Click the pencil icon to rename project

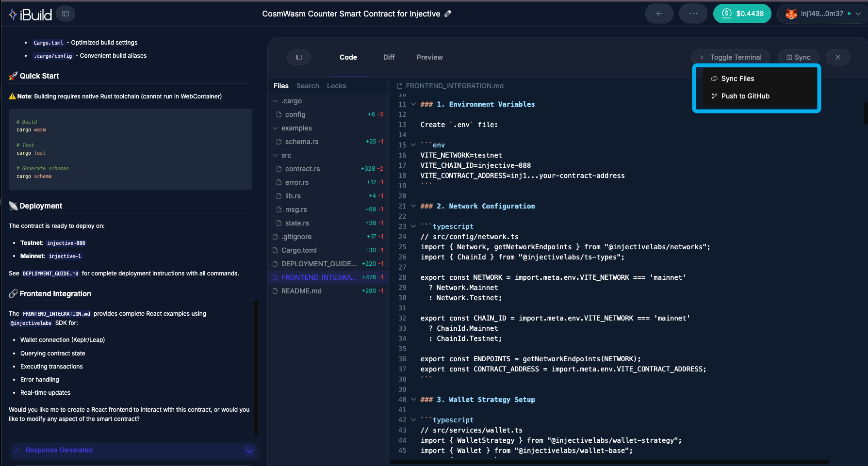(x=448, y=14)
